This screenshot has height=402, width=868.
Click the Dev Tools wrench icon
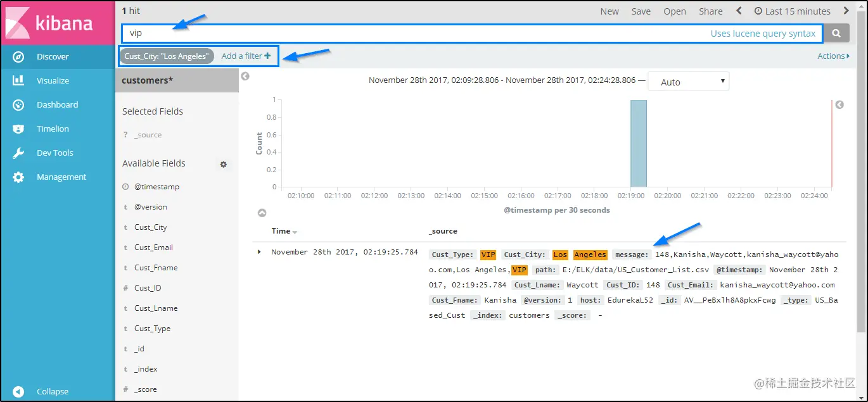(x=18, y=153)
